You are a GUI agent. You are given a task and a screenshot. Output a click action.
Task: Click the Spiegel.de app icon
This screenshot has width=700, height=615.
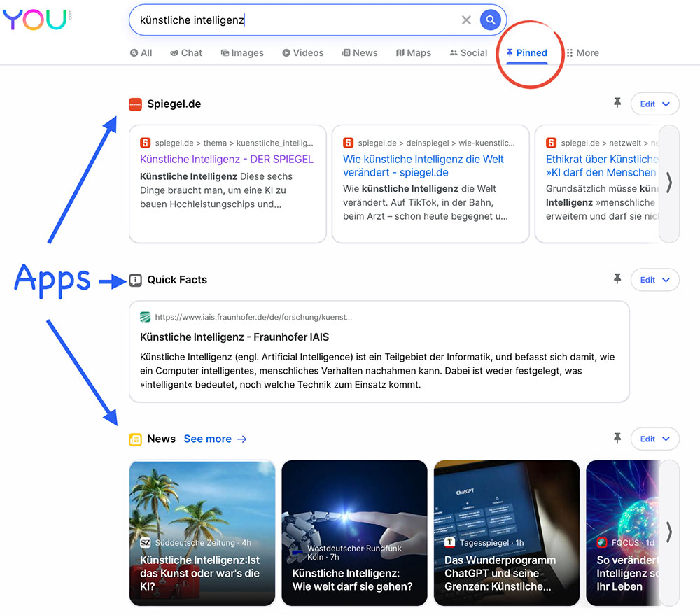click(135, 104)
